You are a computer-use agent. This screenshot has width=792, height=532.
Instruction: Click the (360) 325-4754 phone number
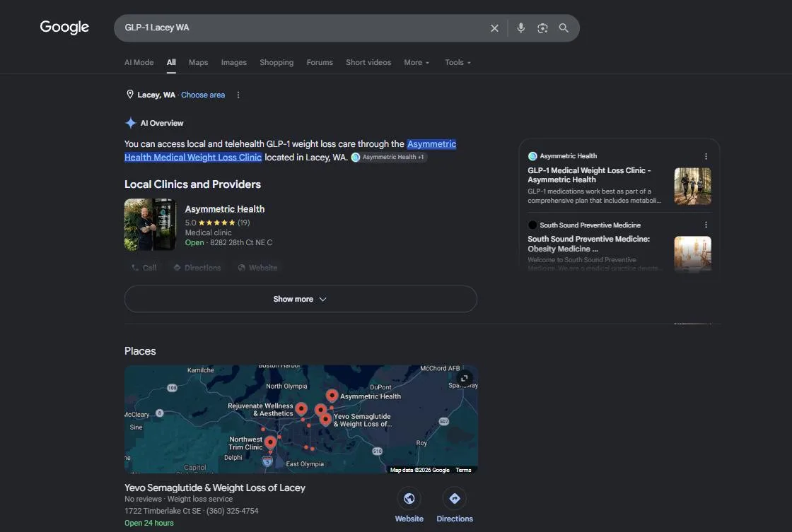(x=233, y=511)
